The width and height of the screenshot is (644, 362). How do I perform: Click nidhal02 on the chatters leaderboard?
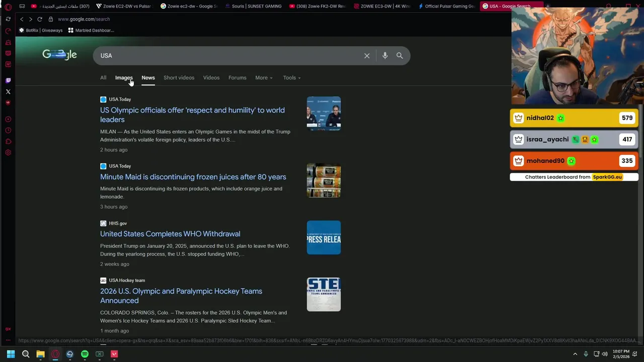[x=574, y=118]
